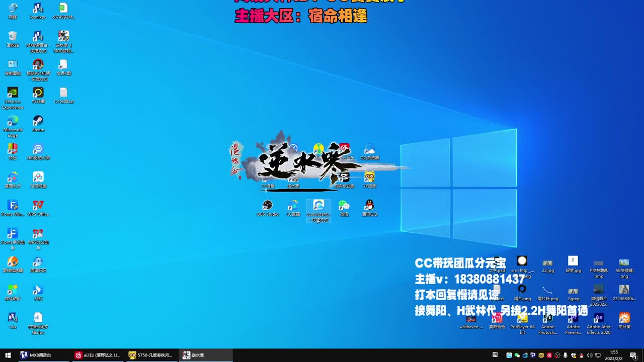This screenshot has height=362, width=644.
Task: Open the 全民K歌 desktop icon
Action: click(x=63, y=67)
